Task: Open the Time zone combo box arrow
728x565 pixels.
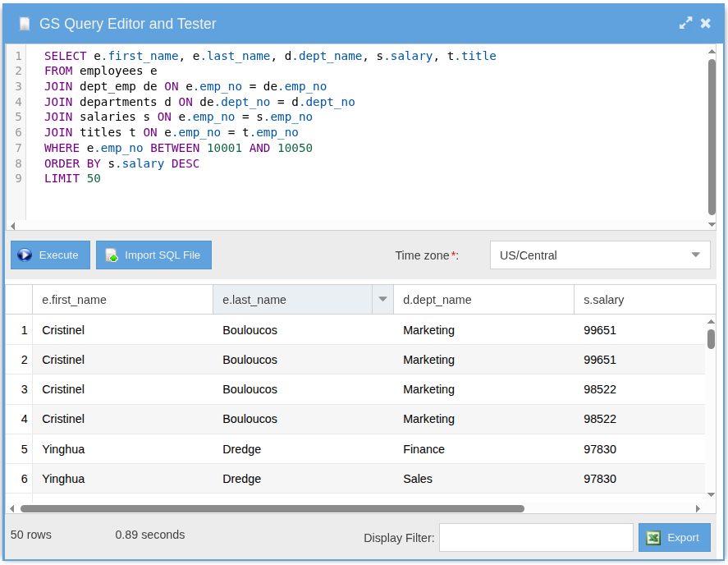Action: tap(695, 255)
